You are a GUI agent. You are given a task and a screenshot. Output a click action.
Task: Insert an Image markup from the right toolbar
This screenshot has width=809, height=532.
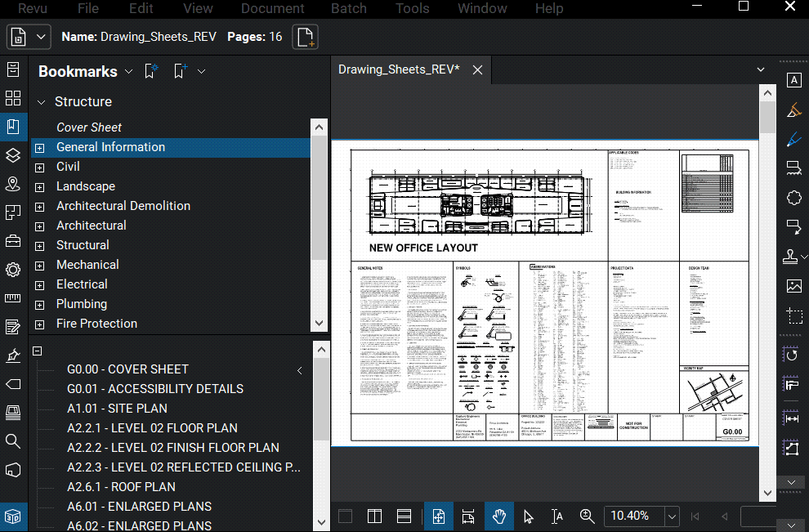coord(793,285)
